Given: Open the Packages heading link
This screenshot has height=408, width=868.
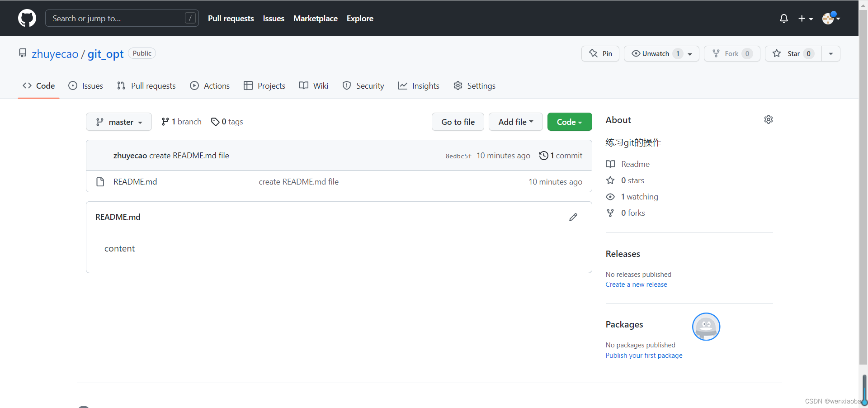Looking at the screenshot, I should click(624, 324).
